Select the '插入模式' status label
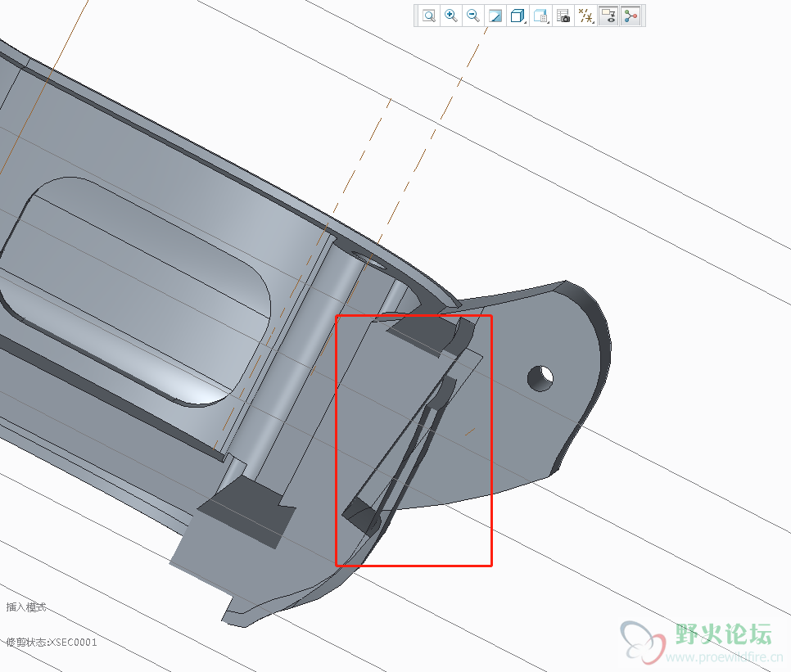This screenshot has width=791, height=672. (26, 607)
